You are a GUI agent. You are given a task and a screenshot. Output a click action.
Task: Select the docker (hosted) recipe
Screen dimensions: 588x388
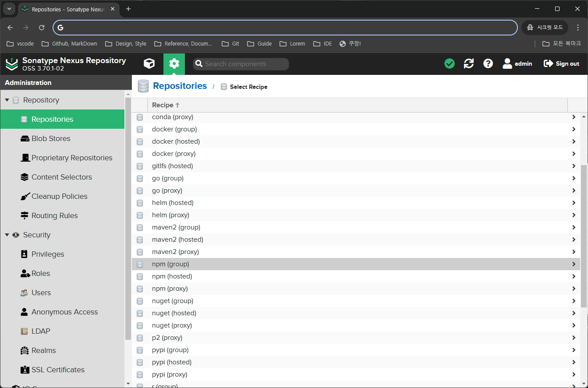[x=356, y=141]
